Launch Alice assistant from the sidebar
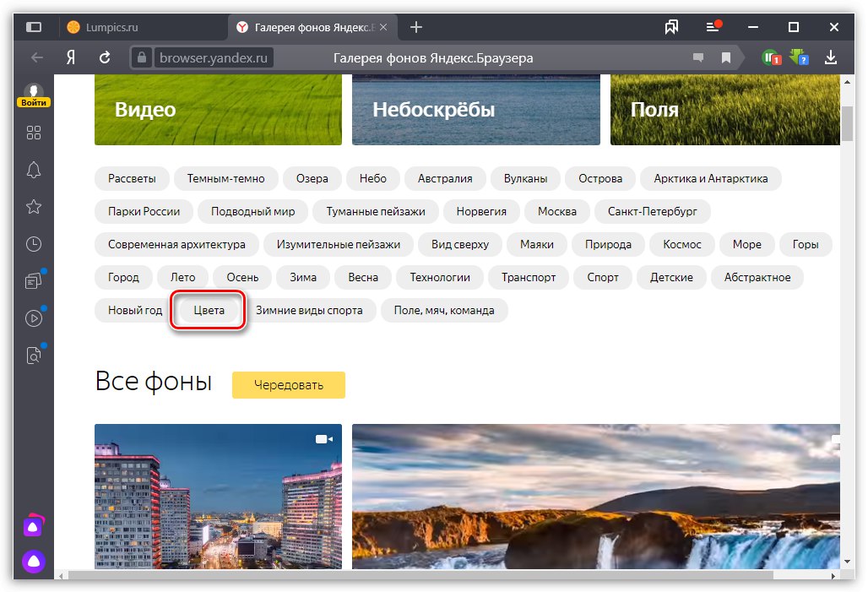 tap(34, 561)
